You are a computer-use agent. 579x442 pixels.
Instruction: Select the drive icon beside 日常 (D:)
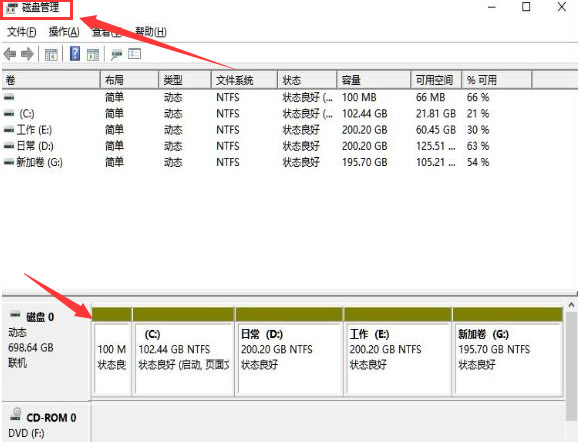click(9, 146)
